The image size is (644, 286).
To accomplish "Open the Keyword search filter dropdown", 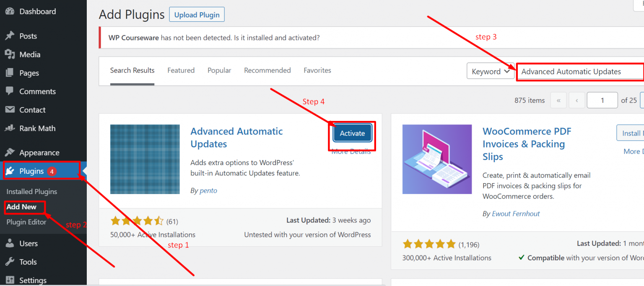I will 490,71.
